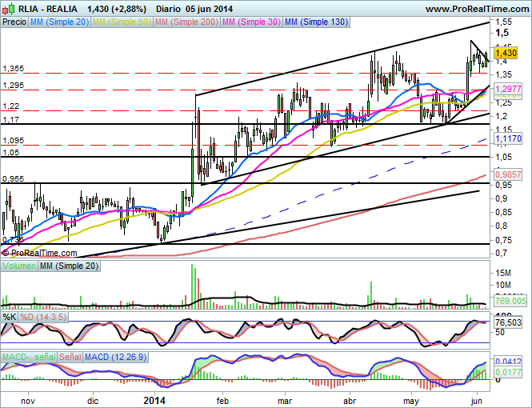The height and width of the screenshot is (408, 532).
Task: Open the www.ProRealTime.com link
Action: pos(481,8)
